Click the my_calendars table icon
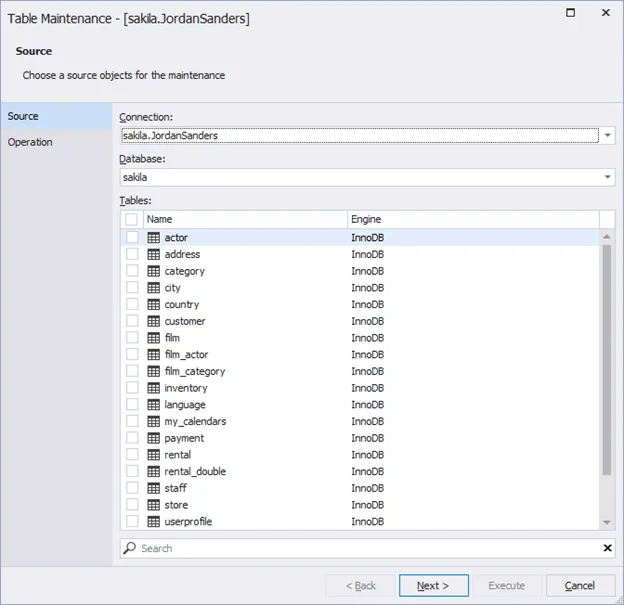This screenshot has height=605, width=624. (154, 422)
